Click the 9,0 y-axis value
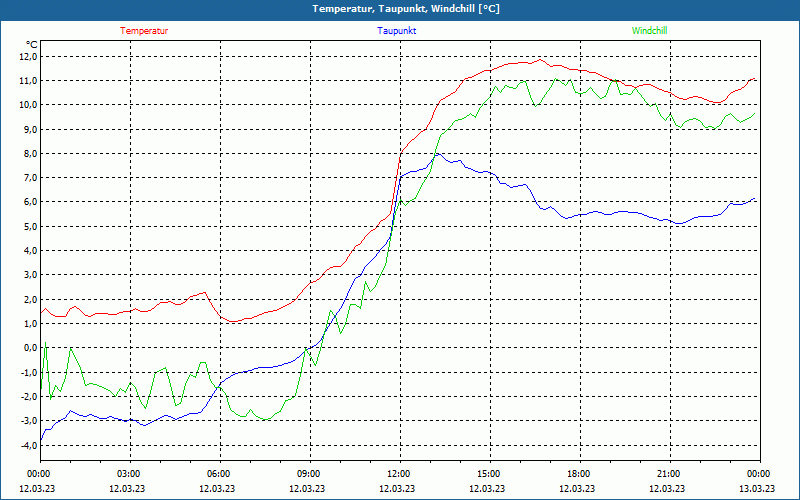The height and width of the screenshot is (500, 800). [31, 129]
